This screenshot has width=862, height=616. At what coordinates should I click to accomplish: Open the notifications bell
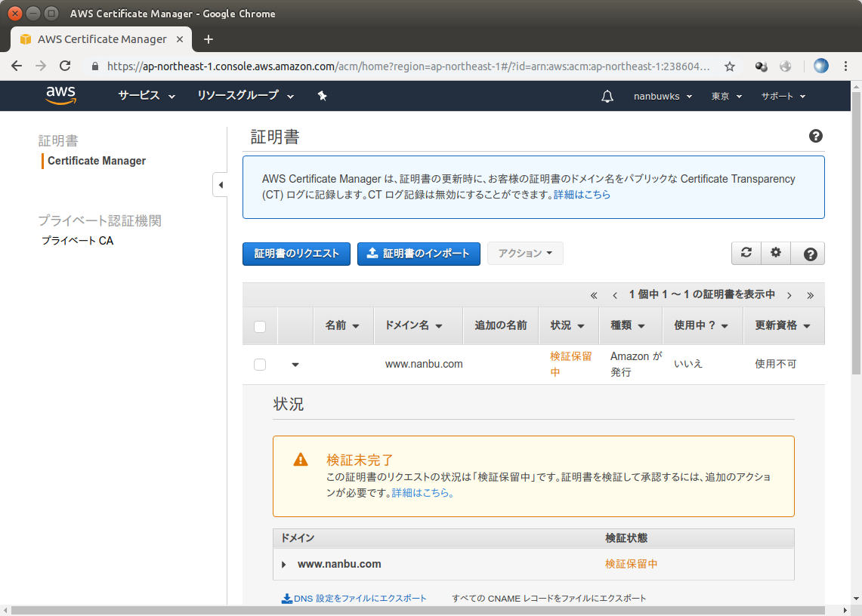pyautogui.click(x=607, y=96)
